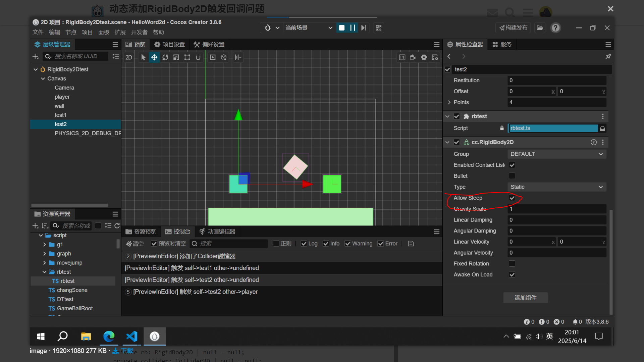This screenshot has width=644, height=362.
Task: Select the move transform tool
Action: tap(154, 57)
